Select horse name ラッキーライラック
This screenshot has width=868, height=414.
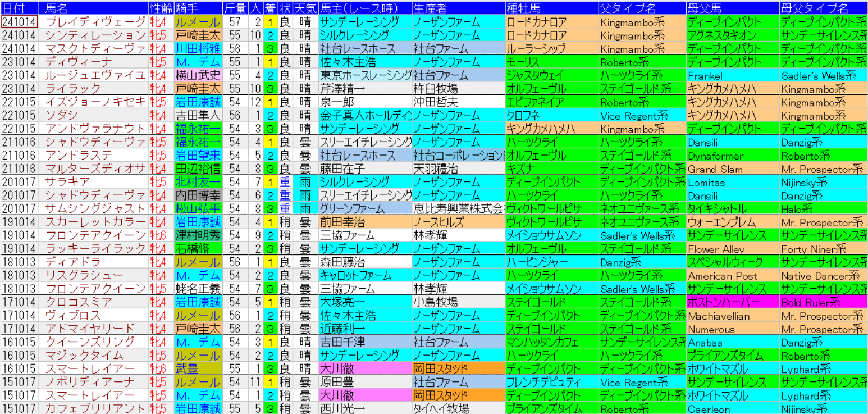tap(93, 249)
